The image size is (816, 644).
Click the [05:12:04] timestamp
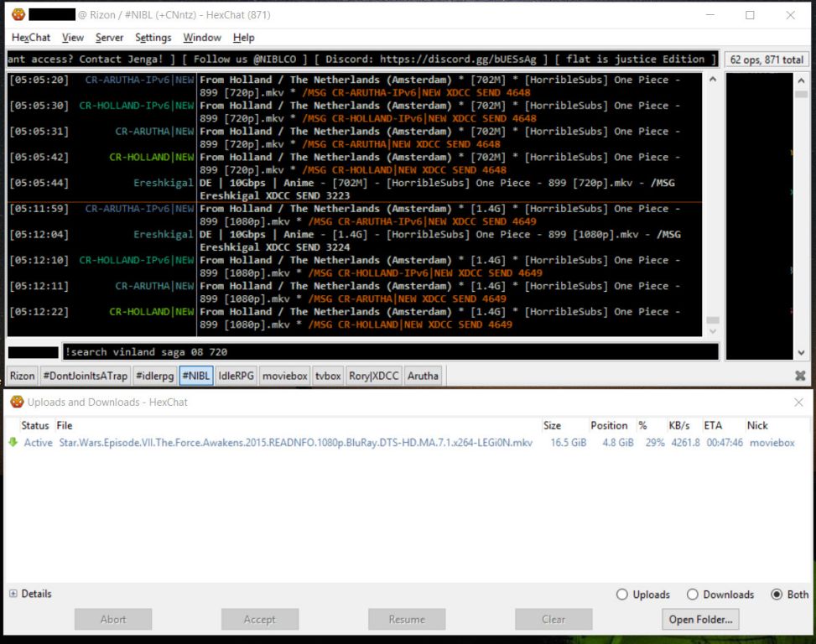coord(39,234)
